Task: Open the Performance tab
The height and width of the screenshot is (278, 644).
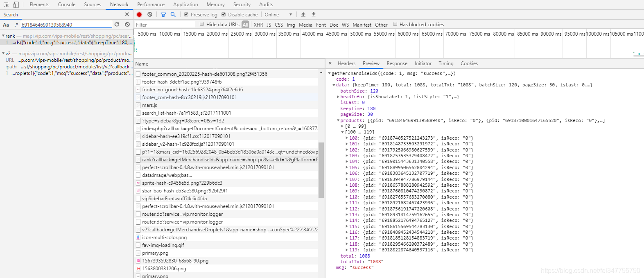Action: 151,5
